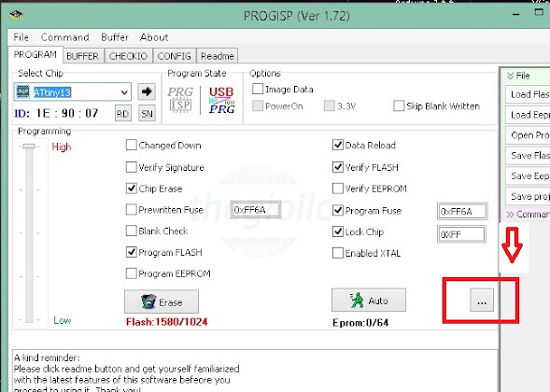Open the Buffer menu
This screenshot has width=550, height=392.
[x=115, y=37]
